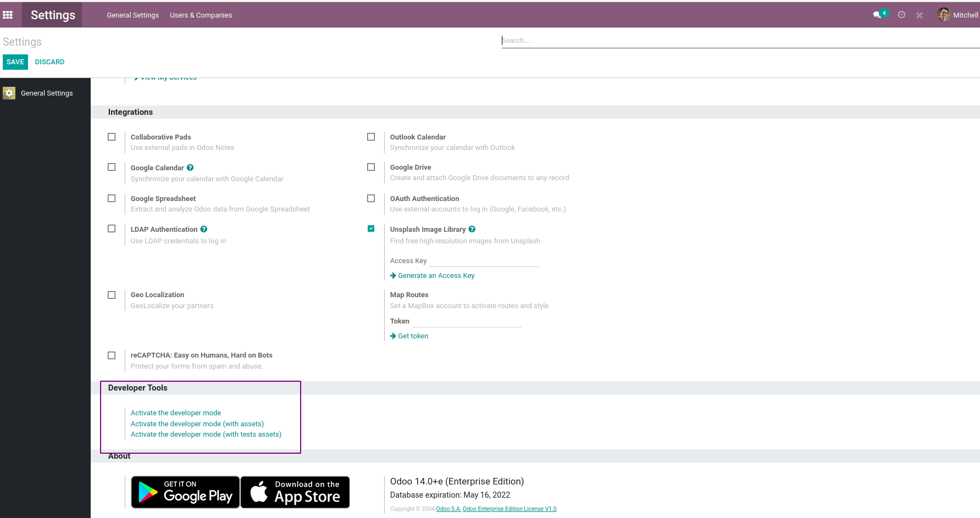Open the Users & Companies menu
Image resolution: width=980 pixels, height=518 pixels.
[x=201, y=15]
